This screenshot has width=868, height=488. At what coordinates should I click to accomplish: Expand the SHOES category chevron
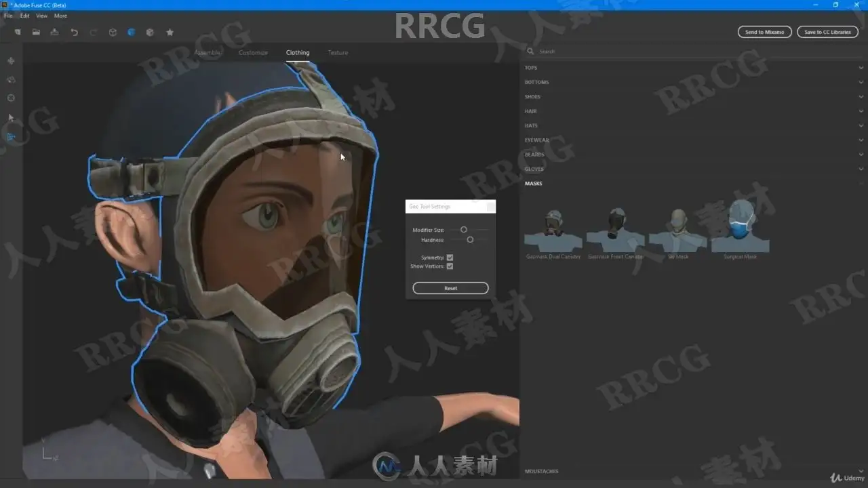[861, 97]
